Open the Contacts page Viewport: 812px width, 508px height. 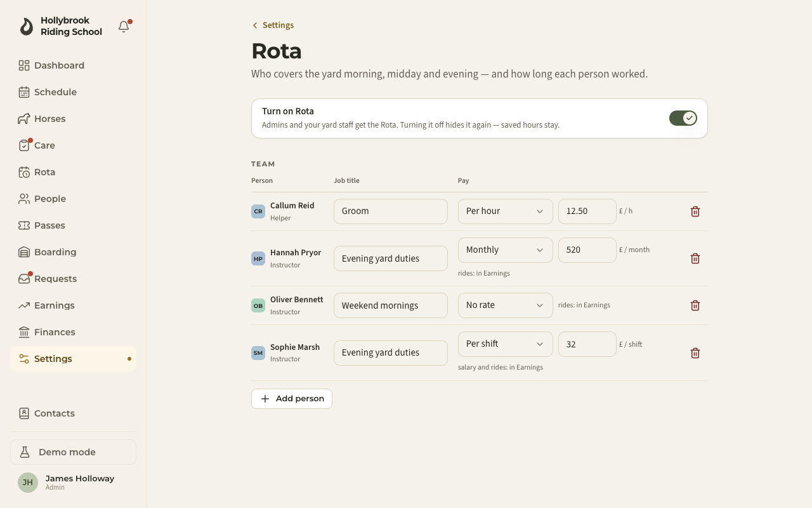coord(73,413)
